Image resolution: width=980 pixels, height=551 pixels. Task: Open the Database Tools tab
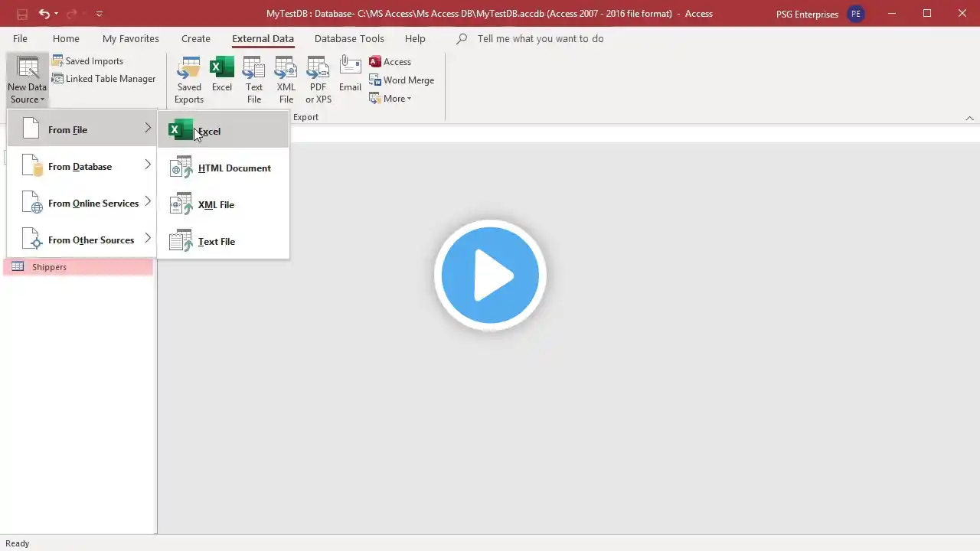(x=349, y=38)
